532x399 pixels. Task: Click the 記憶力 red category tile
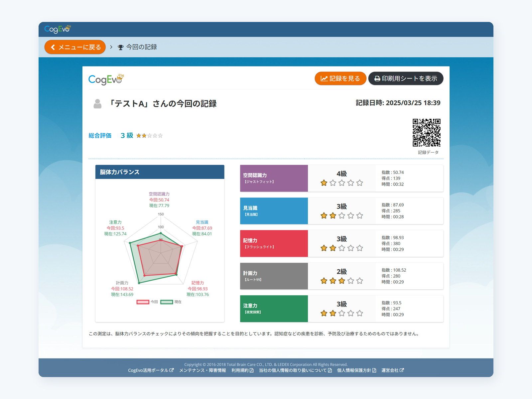(274, 243)
